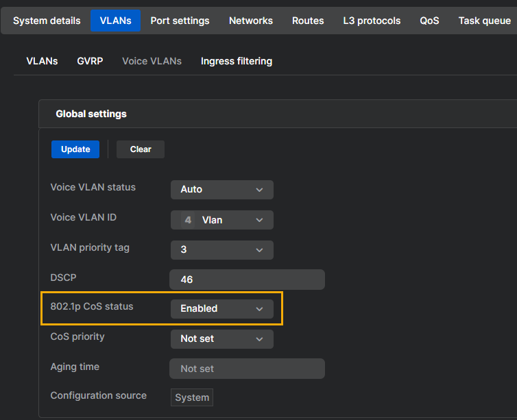Switch to the Ingress filtering sub-tab
The image size is (517, 420).
tap(237, 61)
